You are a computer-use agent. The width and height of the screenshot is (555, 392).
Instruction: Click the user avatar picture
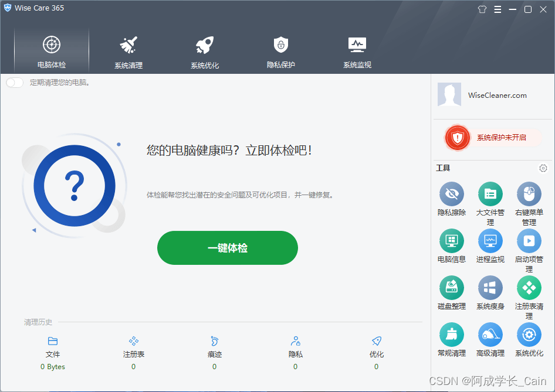[449, 94]
